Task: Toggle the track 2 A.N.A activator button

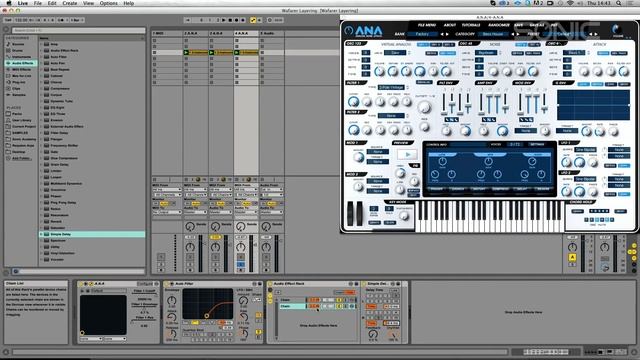Action: pos(190,257)
